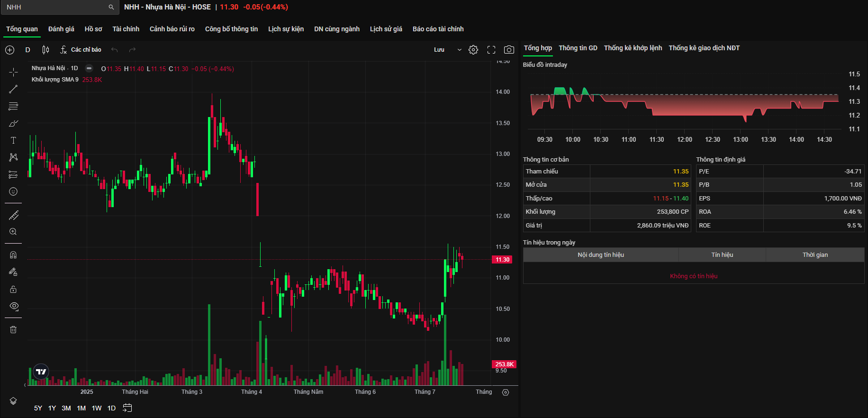Click the chart time axis settings icon
Viewport: 868px width, 418px height.
506,392
